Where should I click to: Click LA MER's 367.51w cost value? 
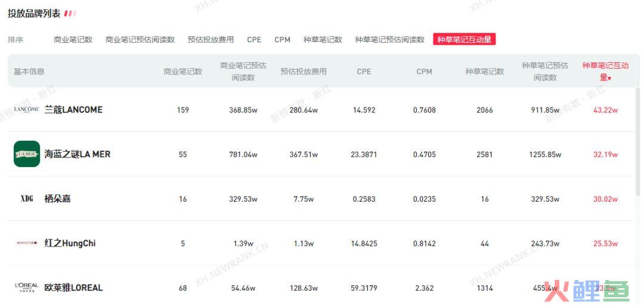(x=304, y=155)
